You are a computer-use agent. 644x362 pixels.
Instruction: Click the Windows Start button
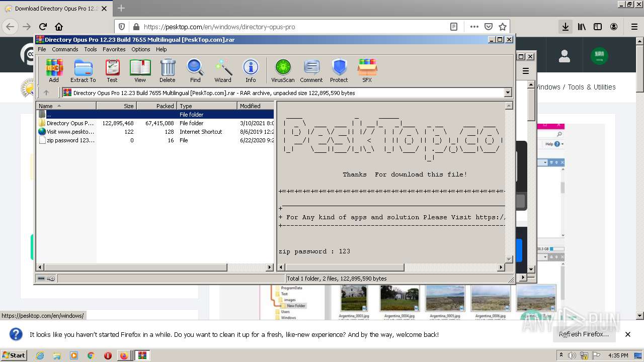click(x=14, y=355)
